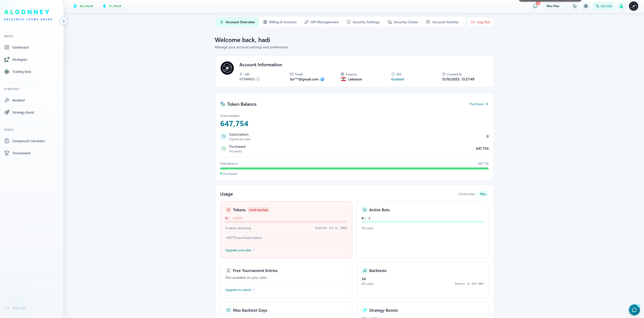This screenshot has width=644, height=318.
Task: Click the account avatar in Account Information
Action: (227, 68)
